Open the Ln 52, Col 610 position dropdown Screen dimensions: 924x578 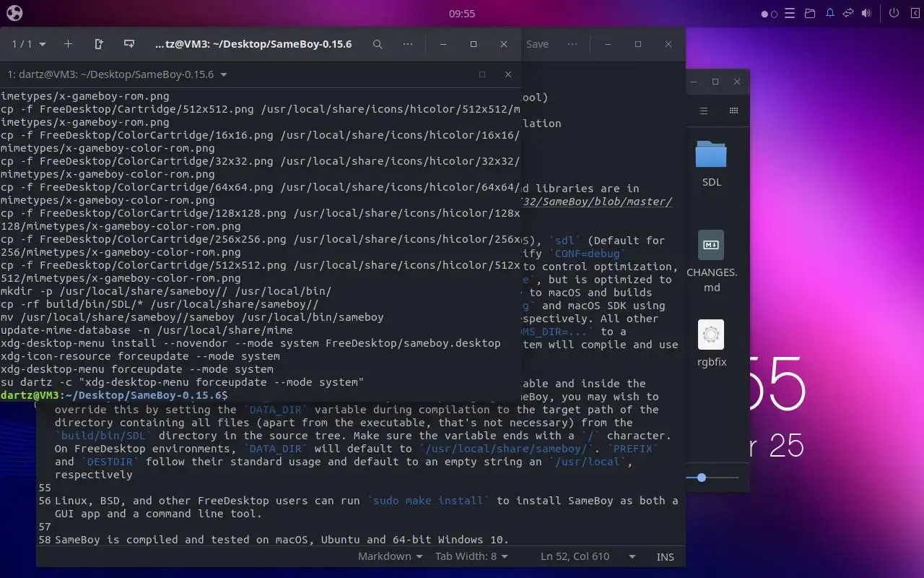coord(588,556)
